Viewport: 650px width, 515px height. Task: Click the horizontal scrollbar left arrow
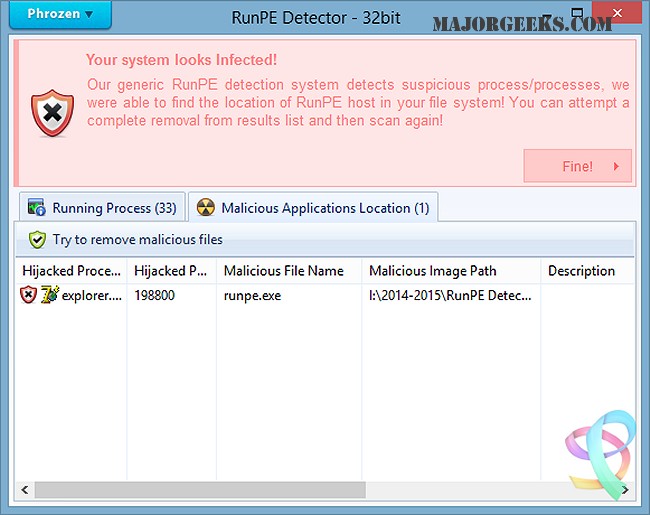[x=25, y=490]
